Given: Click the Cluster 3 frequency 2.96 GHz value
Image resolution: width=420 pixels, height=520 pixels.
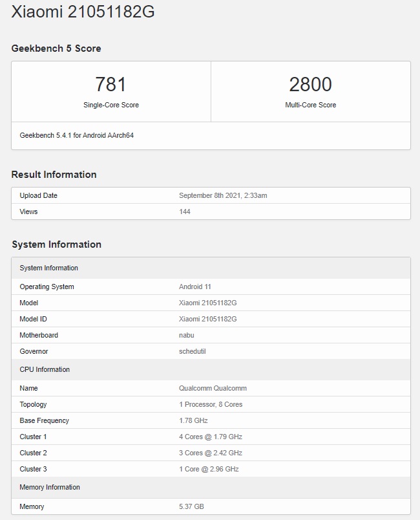Looking at the screenshot, I should (209, 469).
